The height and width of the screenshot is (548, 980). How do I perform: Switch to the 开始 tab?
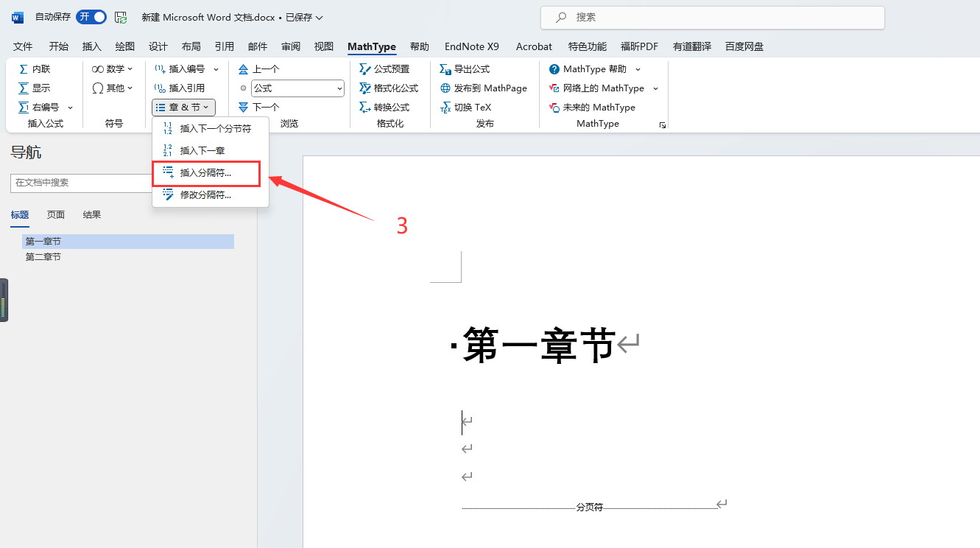click(x=59, y=46)
